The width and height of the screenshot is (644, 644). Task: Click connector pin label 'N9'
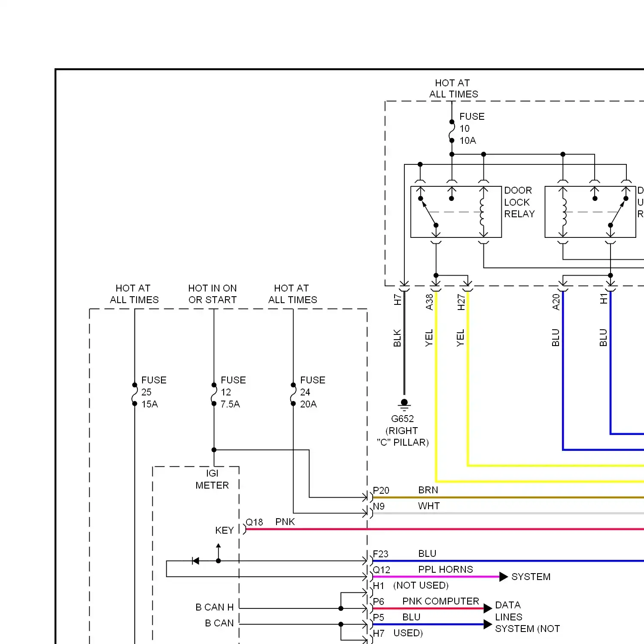[x=379, y=506]
